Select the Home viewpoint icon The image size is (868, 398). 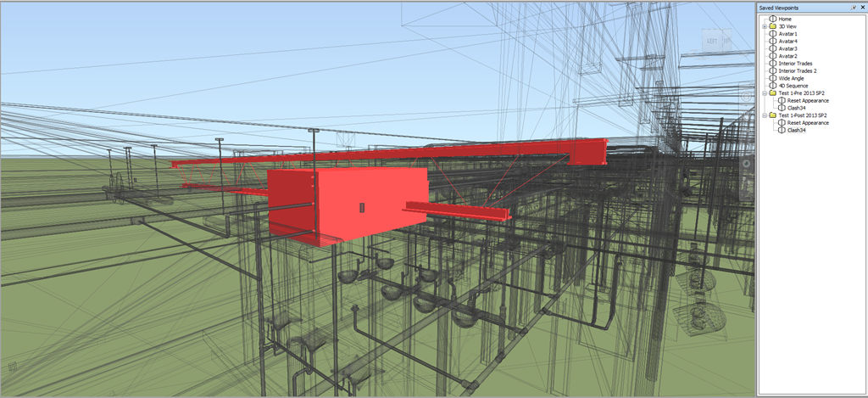tap(773, 19)
